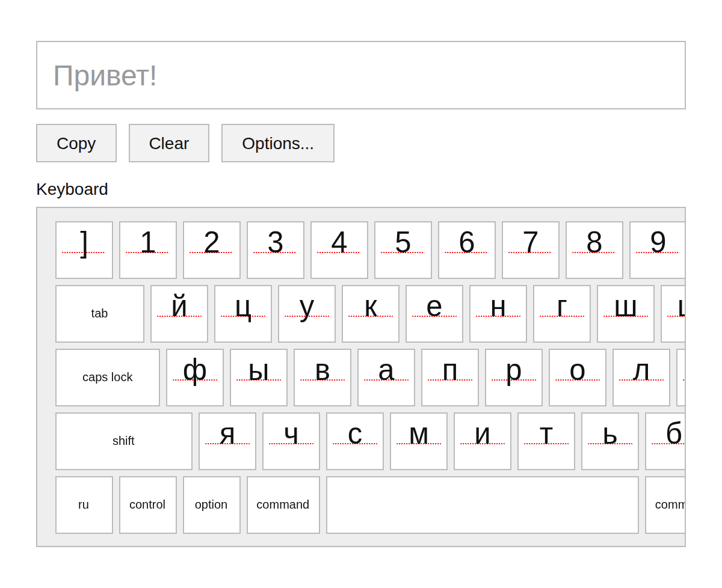Tap the ц letter key
722x588 pixels.
tap(243, 314)
